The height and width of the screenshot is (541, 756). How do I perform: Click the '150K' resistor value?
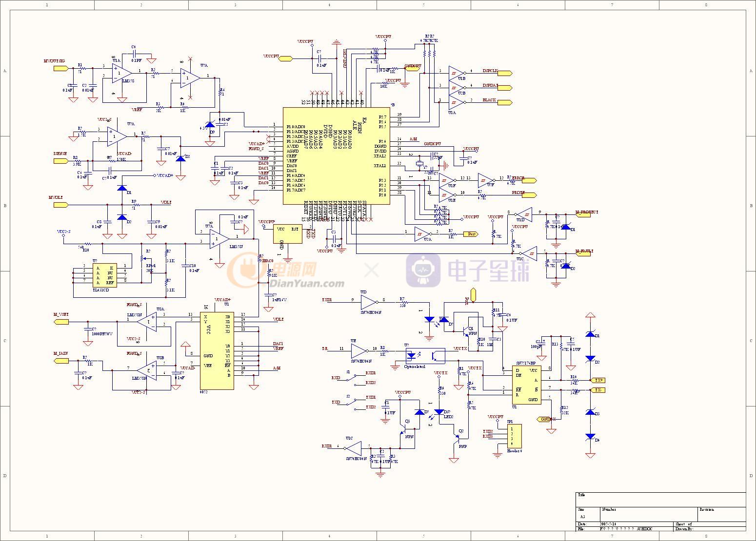[121, 159]
